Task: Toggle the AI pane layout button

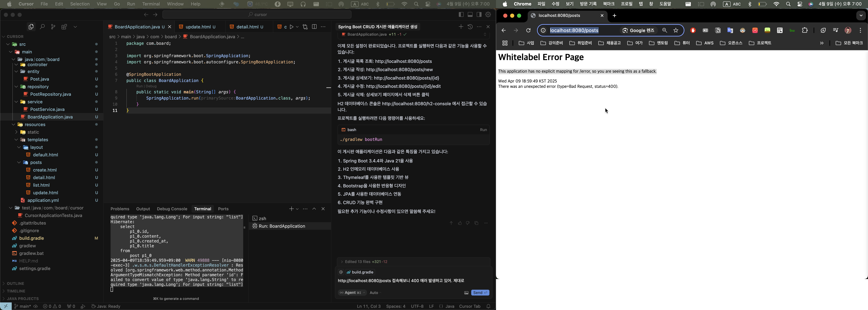Action: point(479,14)
